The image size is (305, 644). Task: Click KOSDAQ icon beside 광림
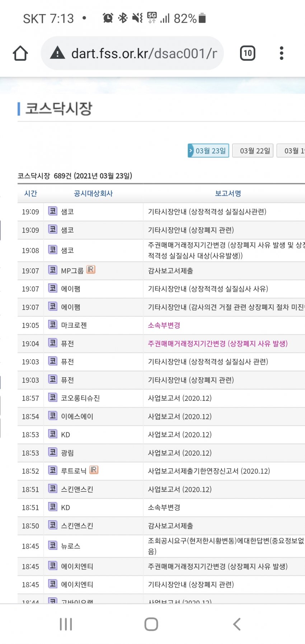(53, 452)
